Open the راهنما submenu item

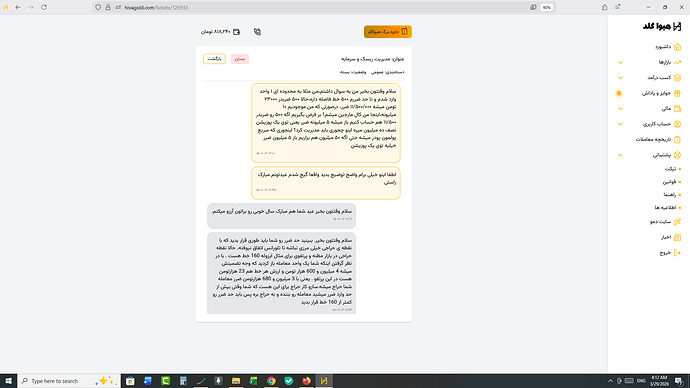coord(670,194)
